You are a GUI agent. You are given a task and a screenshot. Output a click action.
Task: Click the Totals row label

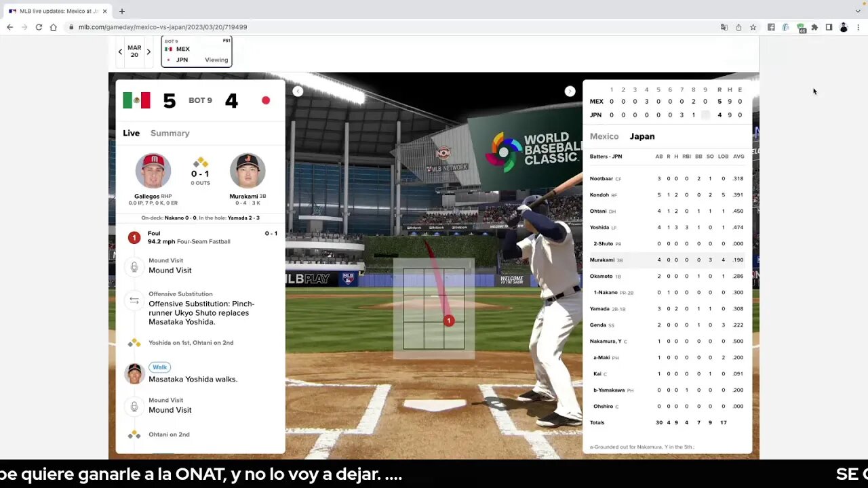pos(597,422)
